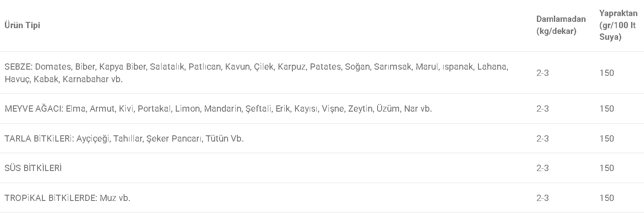
Task: Click the Ayçiçeği, Tahıllar text in table
Action: pyautogui.click(x=110, y=138)
